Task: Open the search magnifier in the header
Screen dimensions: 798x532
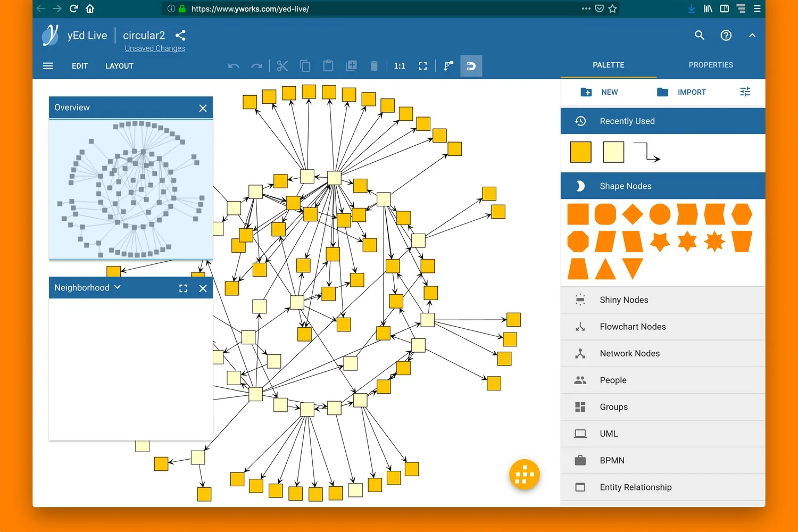Action: (x=700, y=36)
